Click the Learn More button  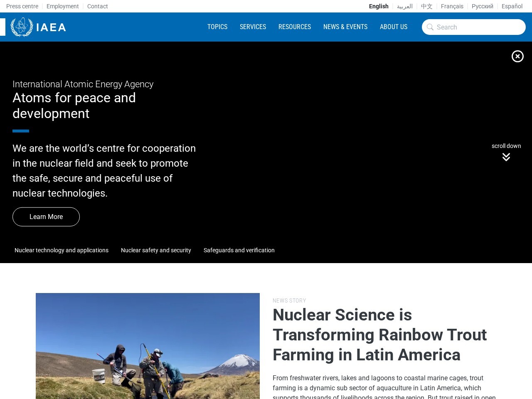[46, 217]
